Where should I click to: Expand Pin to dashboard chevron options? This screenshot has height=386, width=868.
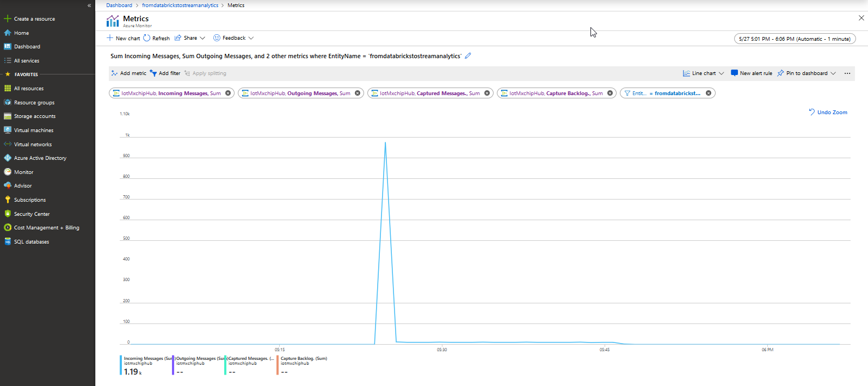[x=833, y=73]
